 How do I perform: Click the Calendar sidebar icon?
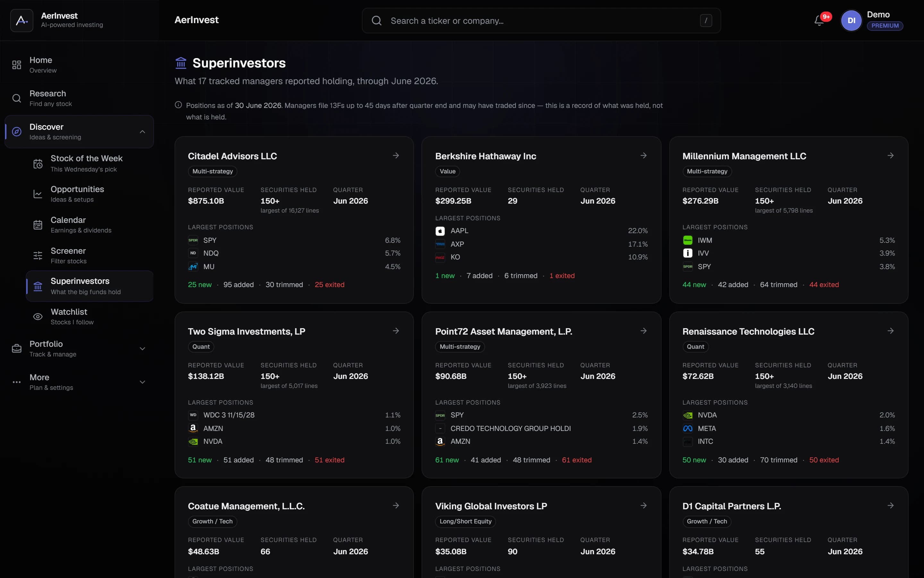click(x=38, y=225)
